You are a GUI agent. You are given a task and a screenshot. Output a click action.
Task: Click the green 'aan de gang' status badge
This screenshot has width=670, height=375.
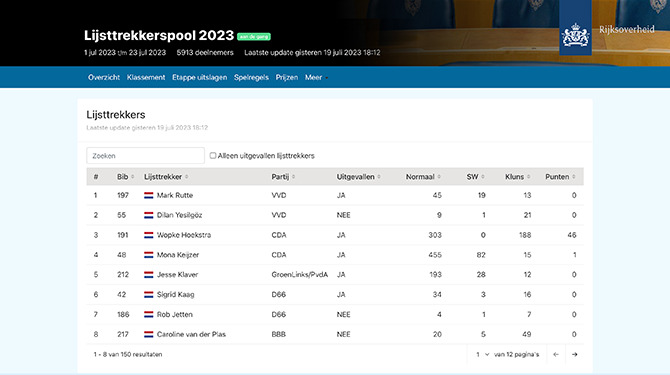click(254, 37)
